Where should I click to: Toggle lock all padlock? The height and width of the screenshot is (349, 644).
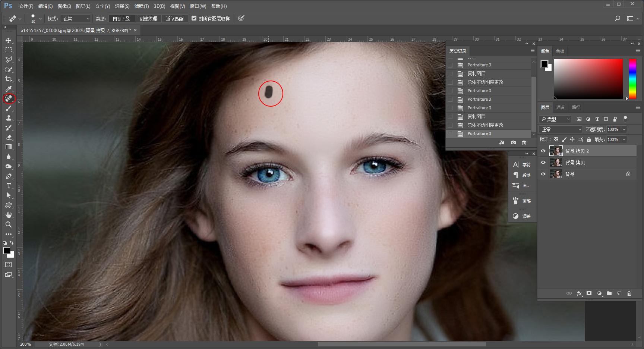pos(589,139)
